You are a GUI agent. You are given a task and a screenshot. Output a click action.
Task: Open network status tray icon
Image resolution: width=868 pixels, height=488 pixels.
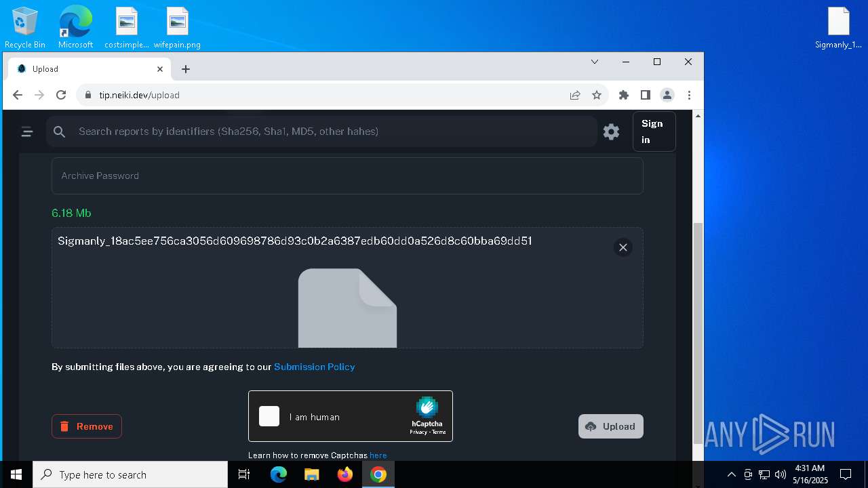764,474
